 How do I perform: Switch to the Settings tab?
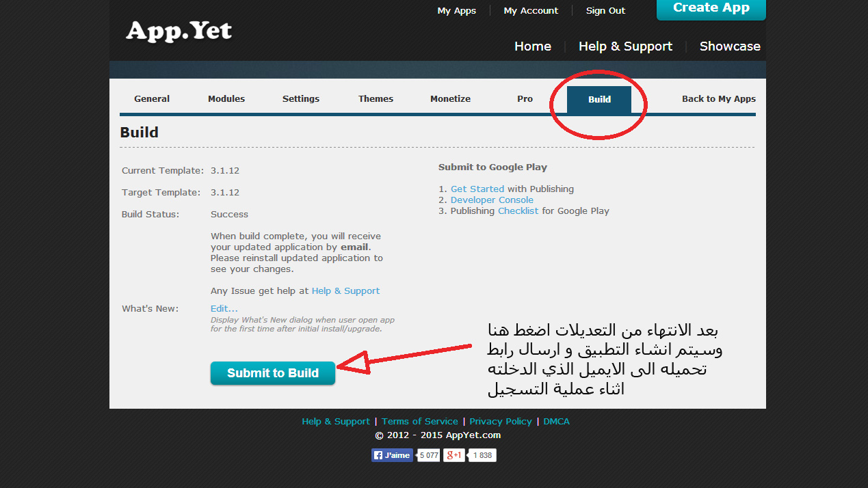[301, 99]
